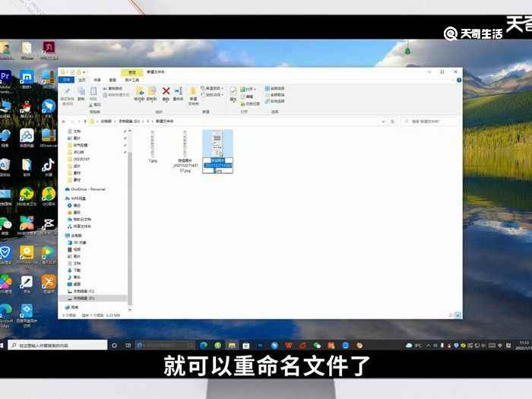Viewport: 532px width, 399px height.
Task: Select 此电脑 (This PC) in navigation pane
Action: click(x=74, y=236)
